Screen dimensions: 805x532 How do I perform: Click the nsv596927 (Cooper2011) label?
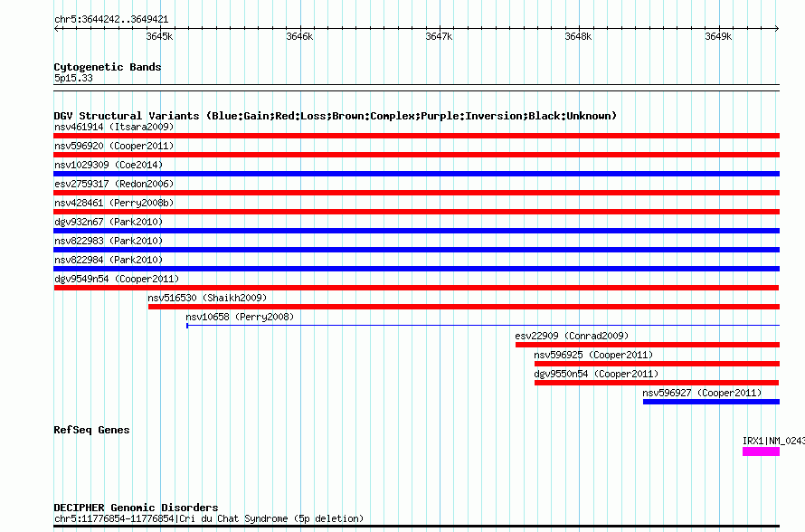point(702,393)
